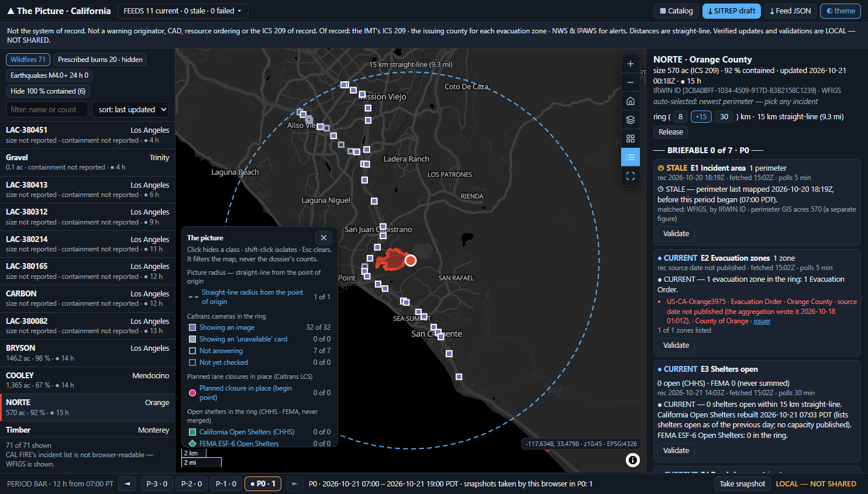Enter fullscreen map view
The width and height of the screenshot is (868, 494).
tap(630, 176)
